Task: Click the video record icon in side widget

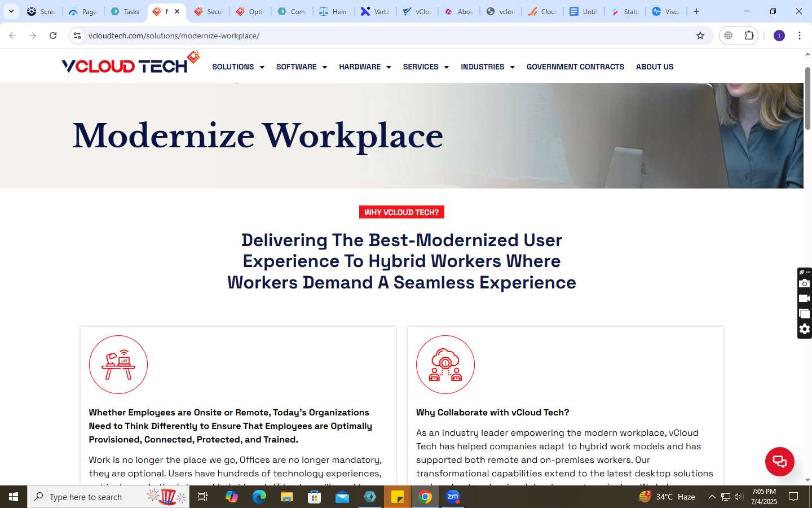Action: [805, 299]
